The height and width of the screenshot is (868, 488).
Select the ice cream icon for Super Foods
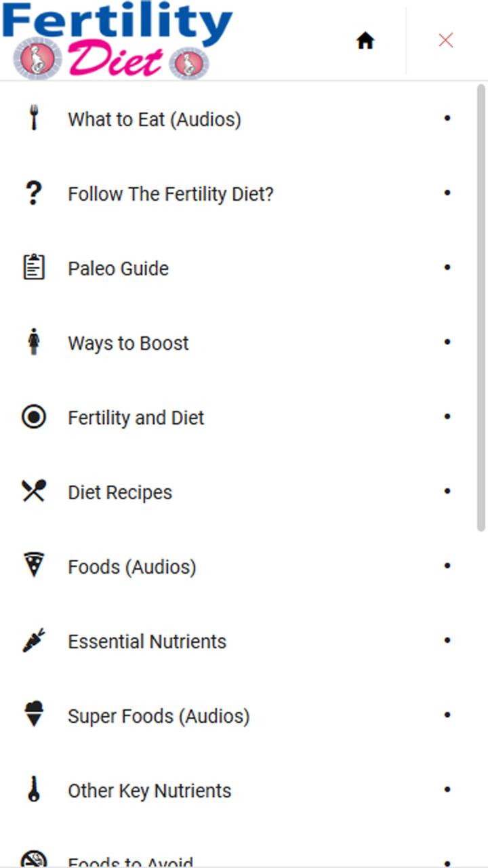pos(33,715)
